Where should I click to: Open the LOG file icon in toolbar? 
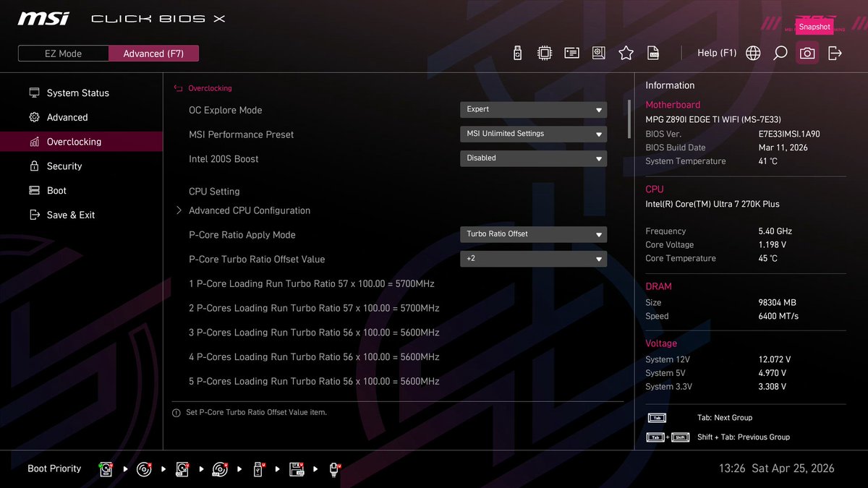point(653,53)
